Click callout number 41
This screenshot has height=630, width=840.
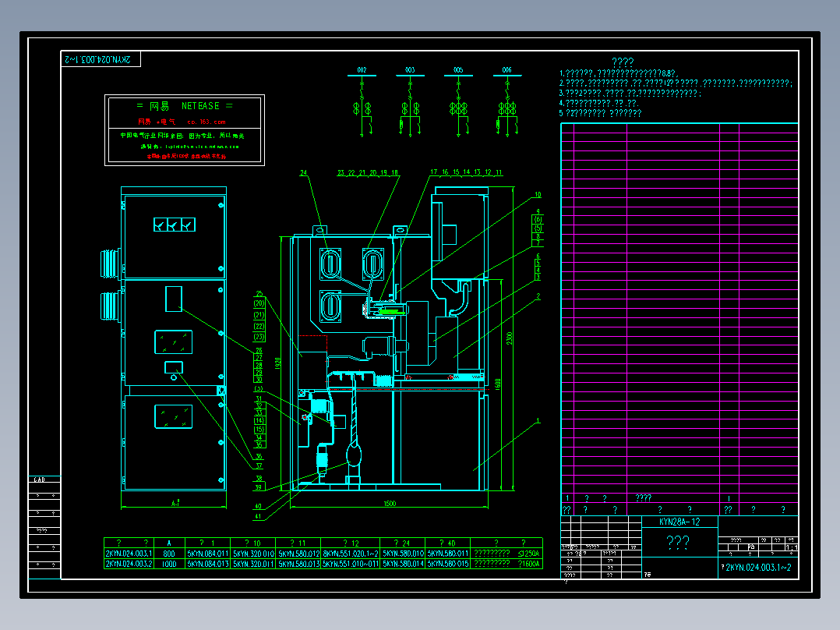click(258, 517)
